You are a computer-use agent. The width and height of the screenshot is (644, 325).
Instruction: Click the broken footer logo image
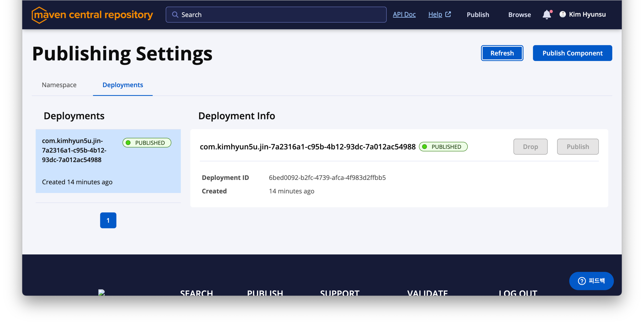pyautogui.click(x=102, y=293)
